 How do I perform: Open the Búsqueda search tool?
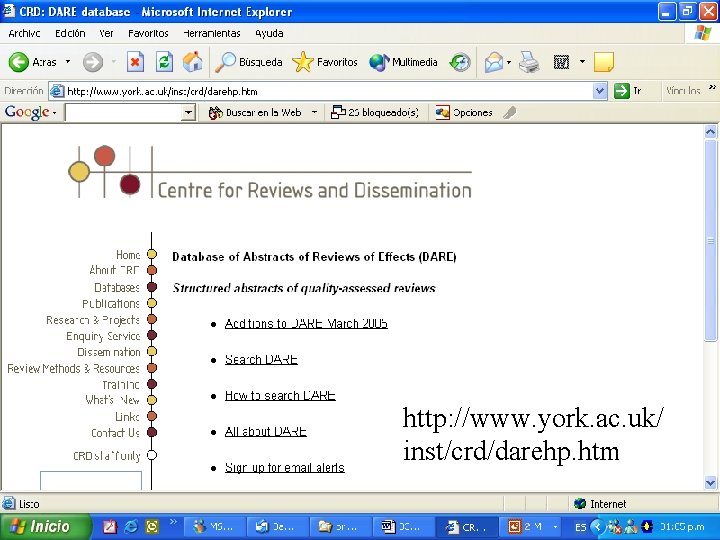(x=248, y=62)
